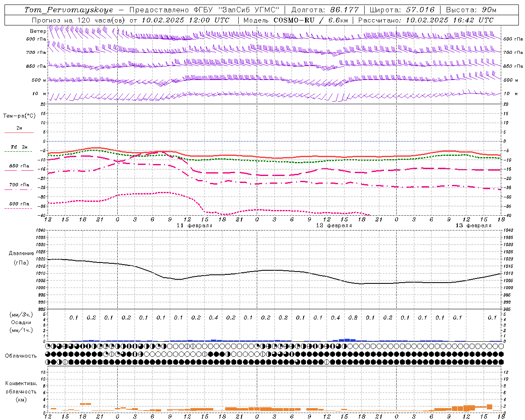Click the 'Широта: 57.016' latitude value
This screenshot has height=420, width=525.
[402, 10]
